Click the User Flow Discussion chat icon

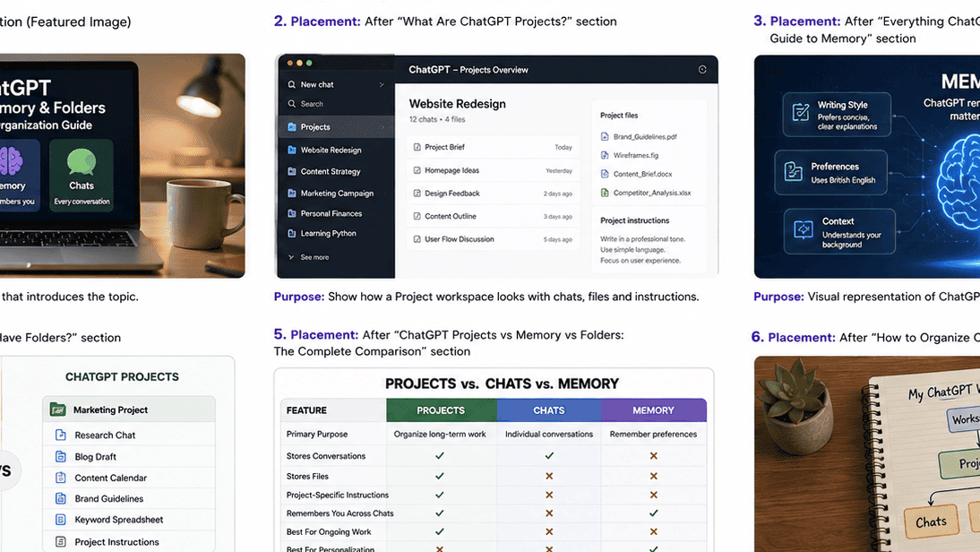pos(417,238)
